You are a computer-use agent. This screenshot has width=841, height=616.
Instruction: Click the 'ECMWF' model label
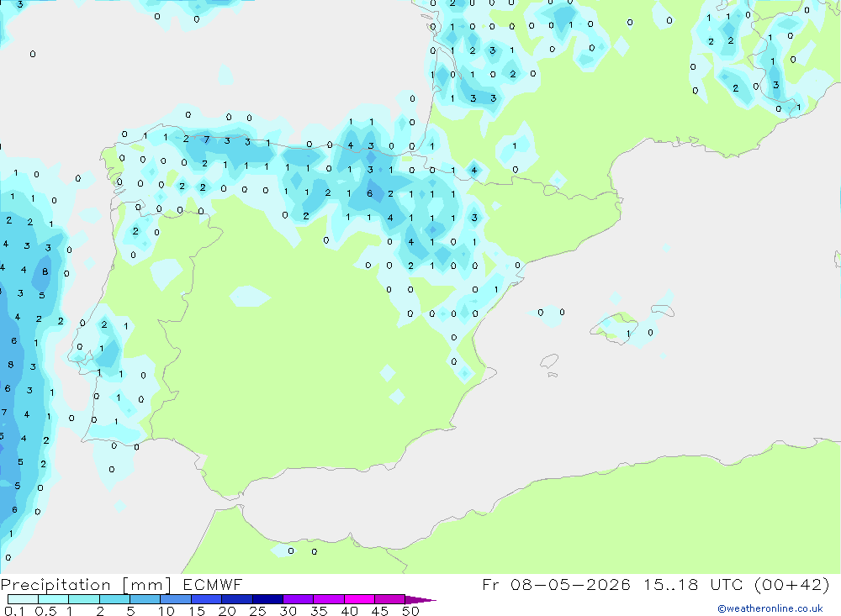213,584
